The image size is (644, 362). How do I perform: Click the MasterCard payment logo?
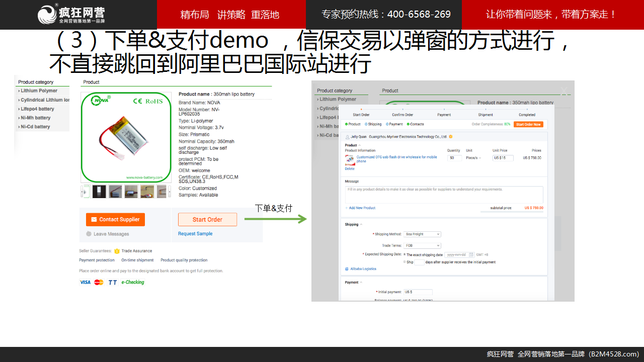[x=99, y=282]
